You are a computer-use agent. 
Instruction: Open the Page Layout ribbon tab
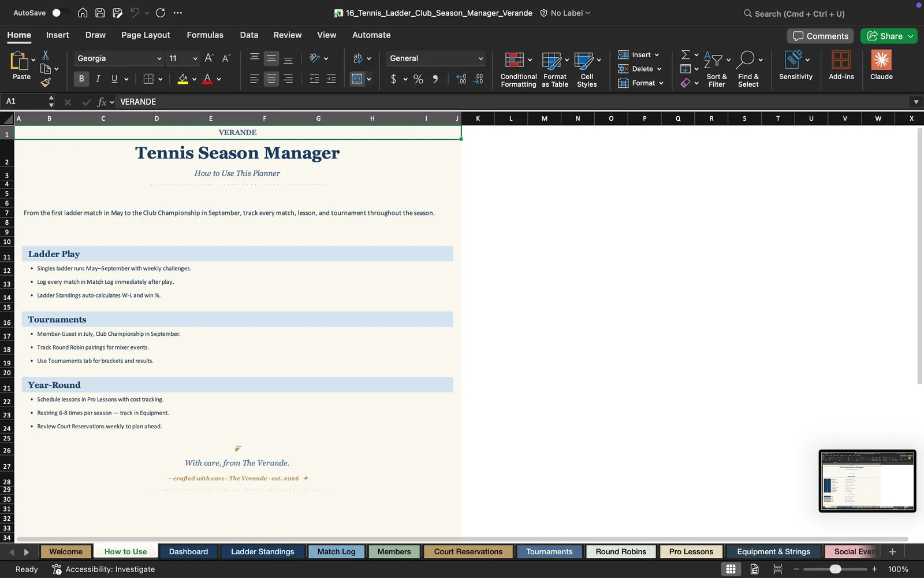click(146, 35)
